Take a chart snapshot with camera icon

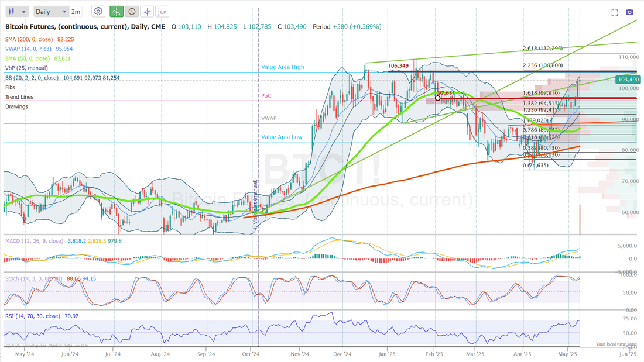[x=629, y=12]
